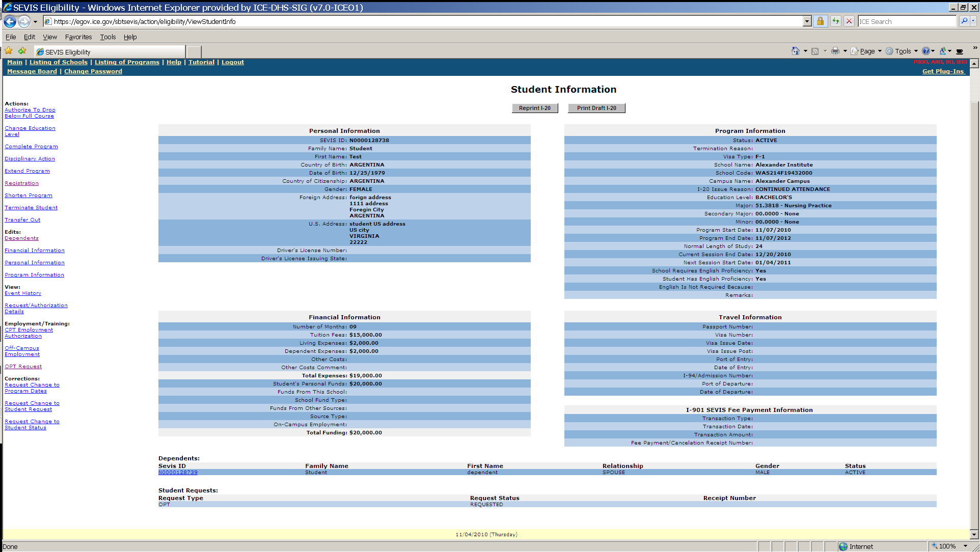Open the Favorites Center star icon
The image size is (980, 552).
[x=9, y=51]
